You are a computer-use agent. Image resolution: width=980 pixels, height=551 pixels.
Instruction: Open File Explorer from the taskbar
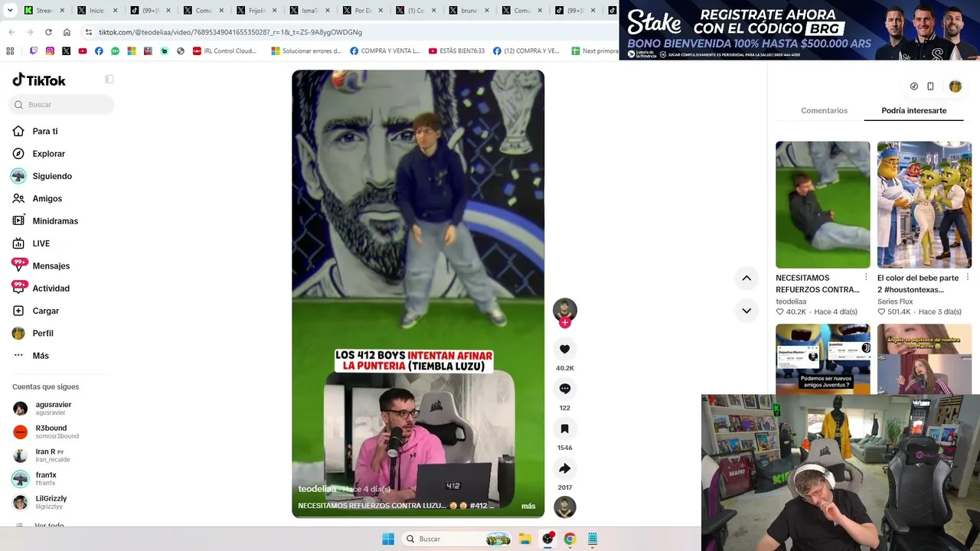point(525,539)
